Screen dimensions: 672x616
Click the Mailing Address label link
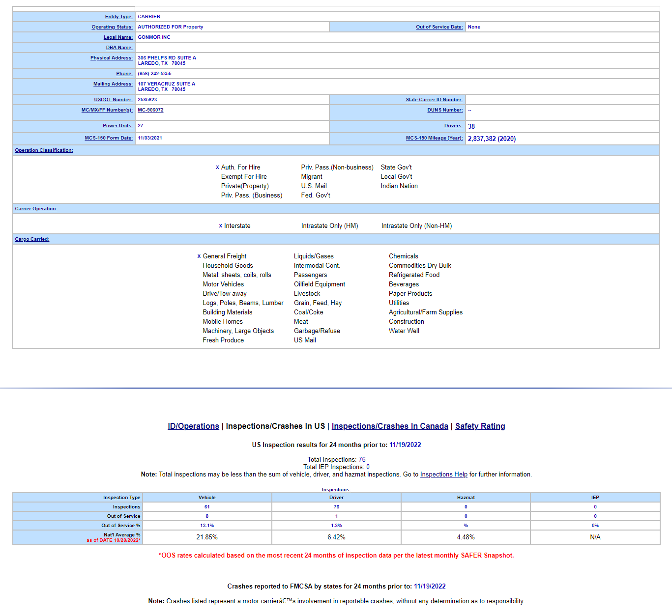pyautogui.click(x=113, y=84)
